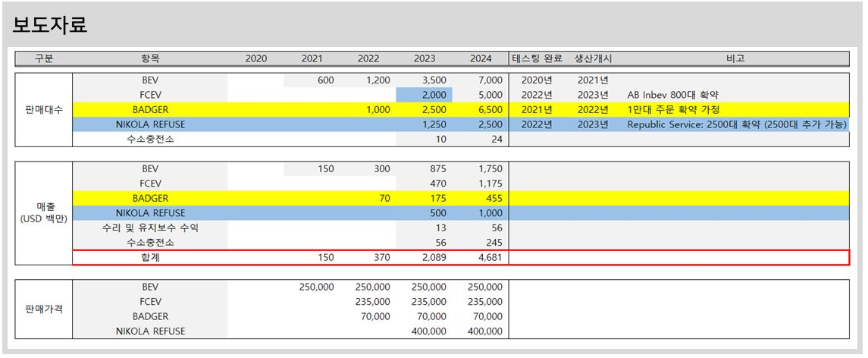Image resolution: width=868 pixels, height=358 pixels.
Task: Click the 1,750 BEV revenue cell
Action: 490,168
